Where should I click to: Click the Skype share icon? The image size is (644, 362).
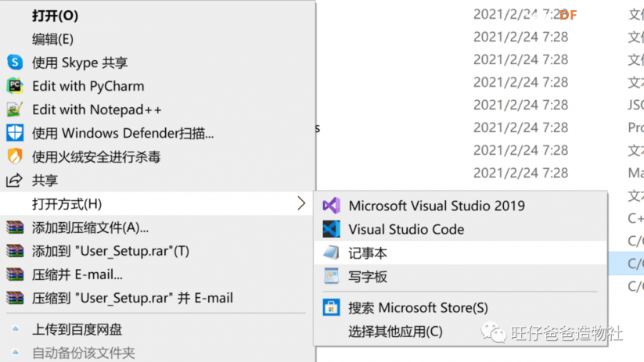(x=15, y=63)
